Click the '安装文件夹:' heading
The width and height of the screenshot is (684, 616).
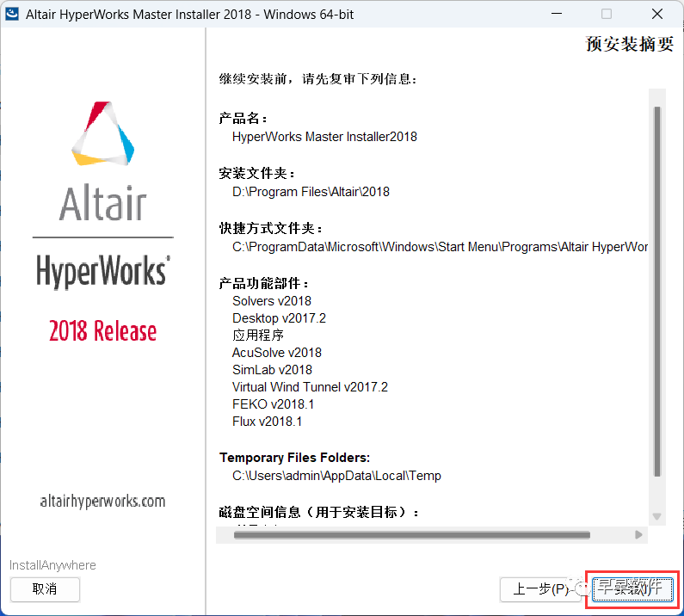click(x=257, y=173)
